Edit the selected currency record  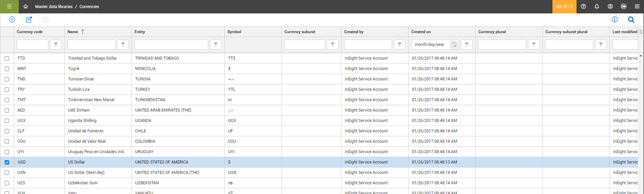29,20
